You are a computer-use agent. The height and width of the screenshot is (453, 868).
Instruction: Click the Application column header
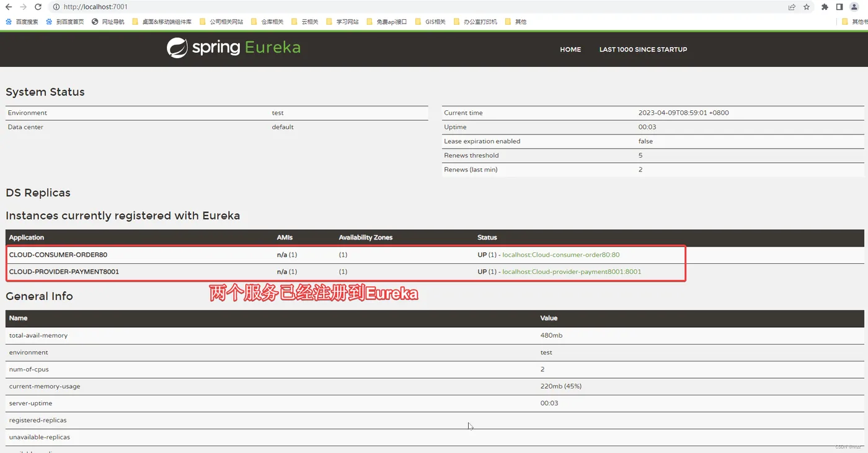(27, 237)
